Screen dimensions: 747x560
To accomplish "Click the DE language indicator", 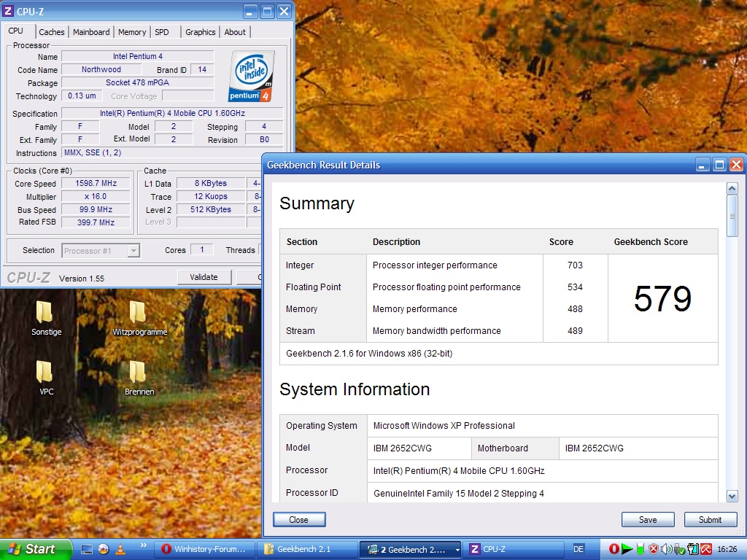I will pos(578,549).
